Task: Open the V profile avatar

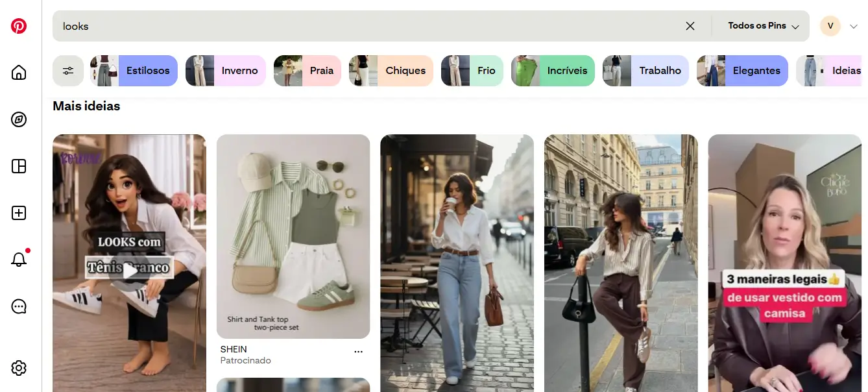Action: coord(830,26)
